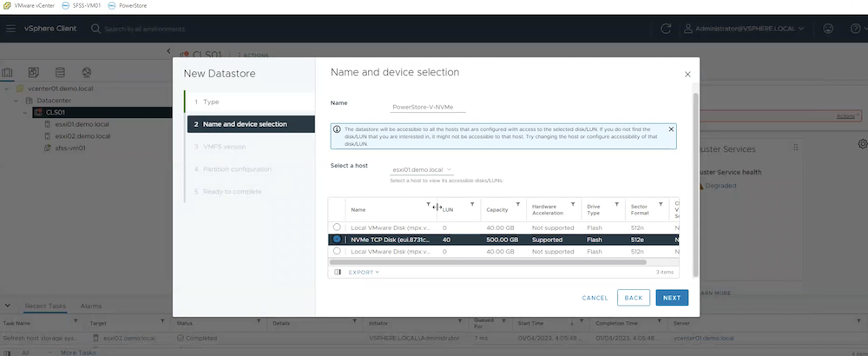868x356 pixels.
Task: Switch to Hosts and Clusters inventory icon
Action: click(7, 73)
